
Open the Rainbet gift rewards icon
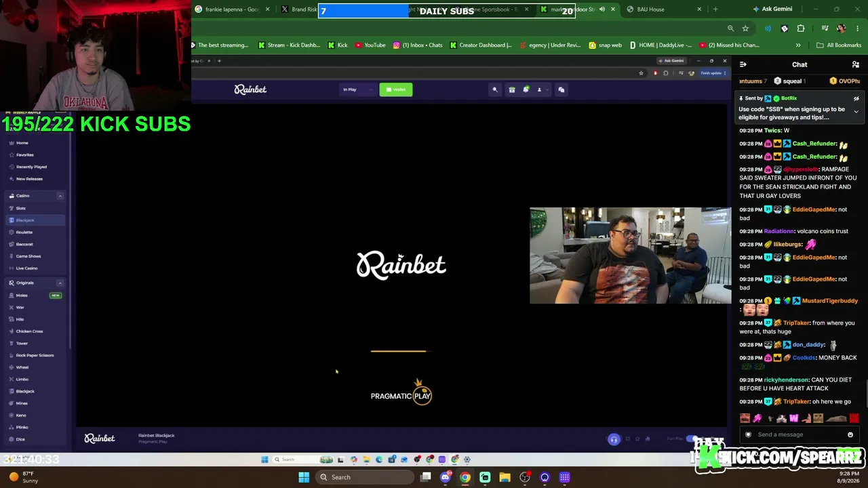pyautogui.click(x=512, y=89)
